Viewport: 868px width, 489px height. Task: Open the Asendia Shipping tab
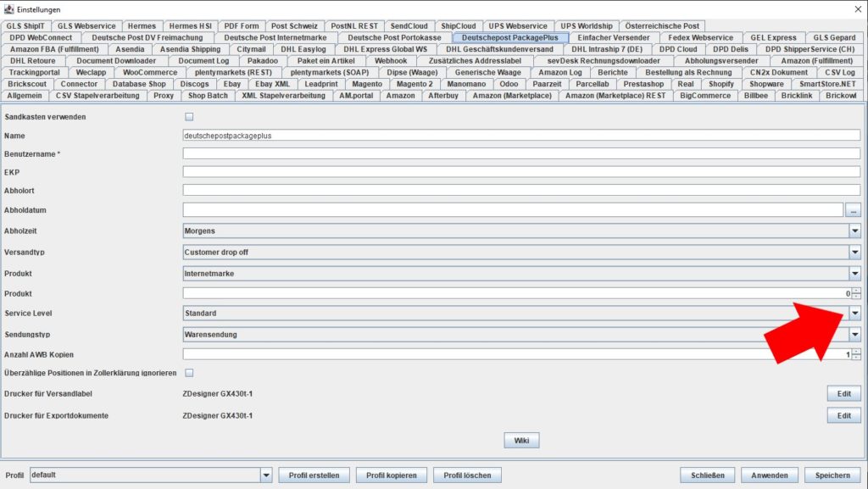190,49
